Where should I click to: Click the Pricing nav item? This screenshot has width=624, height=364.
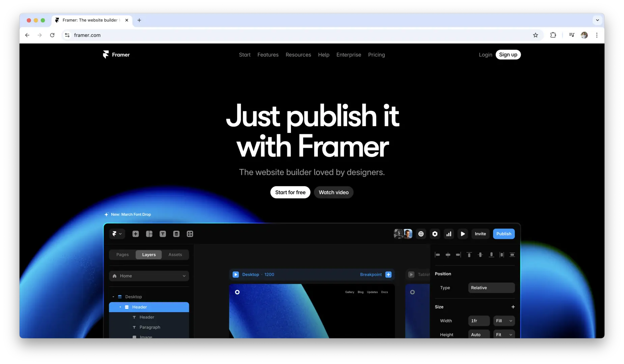coord(376,55)
